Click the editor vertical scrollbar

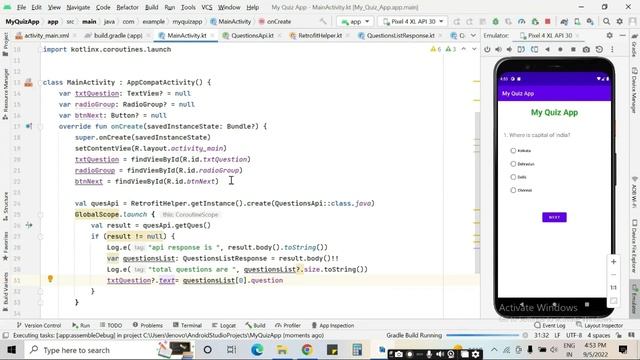(476, 192)
